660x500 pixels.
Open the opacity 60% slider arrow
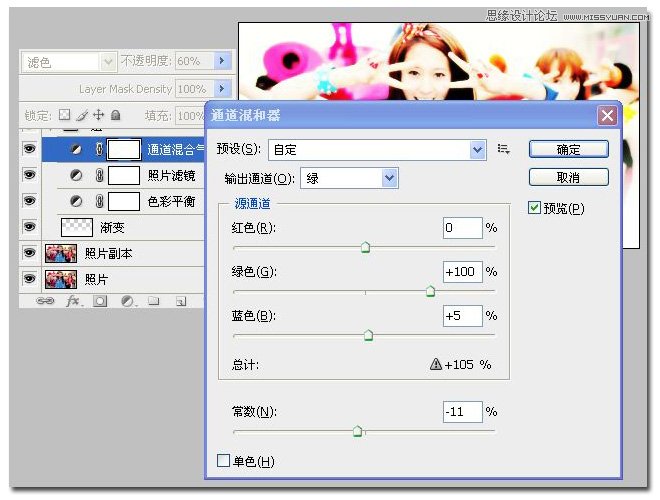[222, 61]
